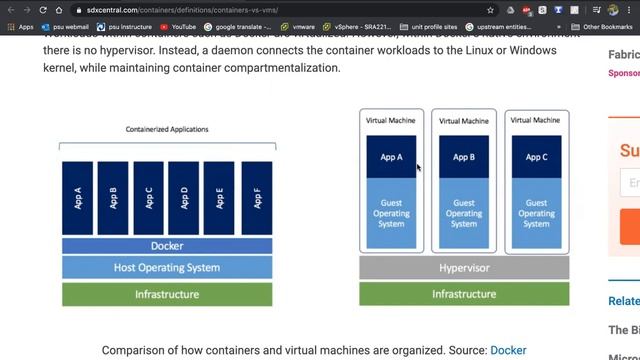Open the Apps bookmarks shortcut
This screenshot has height=360, width=640.
pyautogui.click(x=20, y=27)
